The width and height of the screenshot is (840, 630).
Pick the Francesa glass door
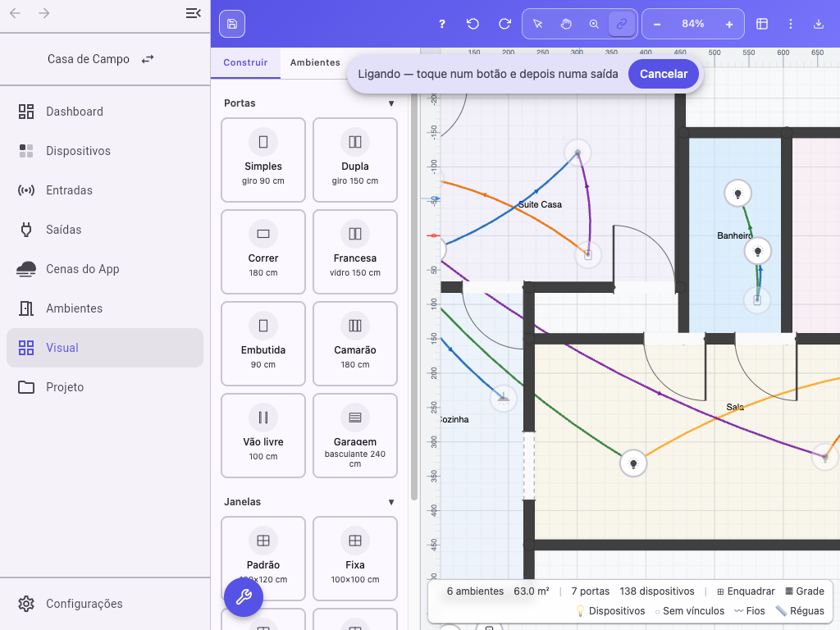tap(355, 252)
